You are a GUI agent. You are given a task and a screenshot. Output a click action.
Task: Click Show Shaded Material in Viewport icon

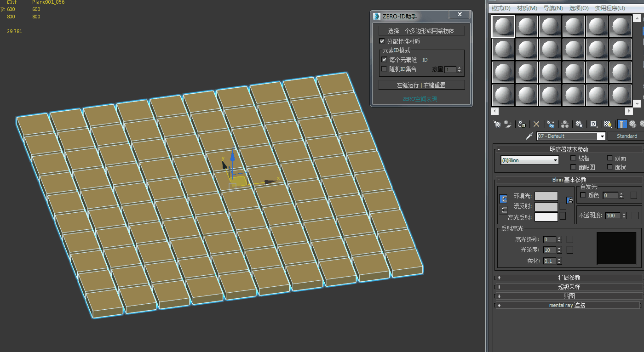tap(608, 124)
